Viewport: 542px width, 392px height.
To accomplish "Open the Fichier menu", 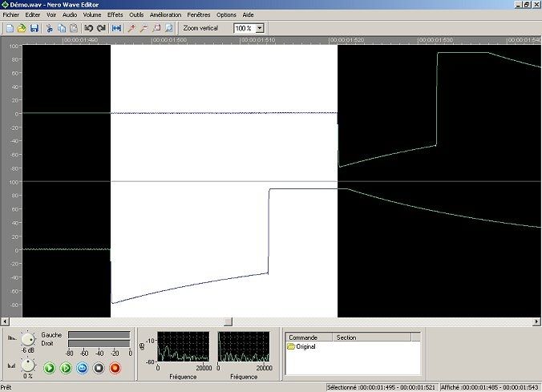I will (11, 15).
